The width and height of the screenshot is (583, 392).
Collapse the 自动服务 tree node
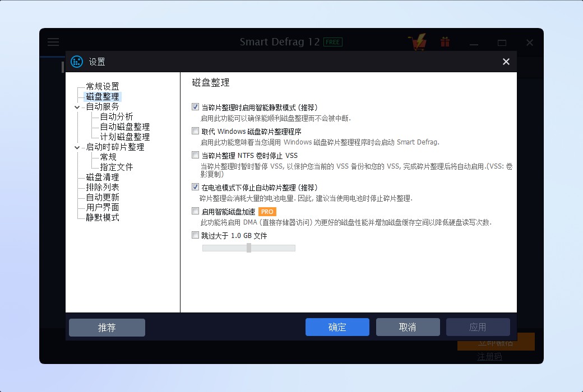pyautogui.click(x=77, y=107)
